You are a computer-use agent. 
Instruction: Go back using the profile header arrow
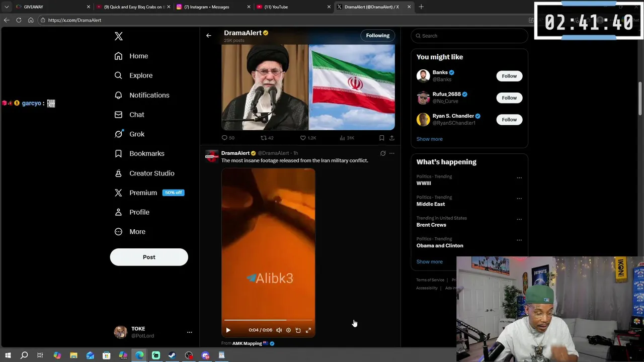(x=209, y=36)
